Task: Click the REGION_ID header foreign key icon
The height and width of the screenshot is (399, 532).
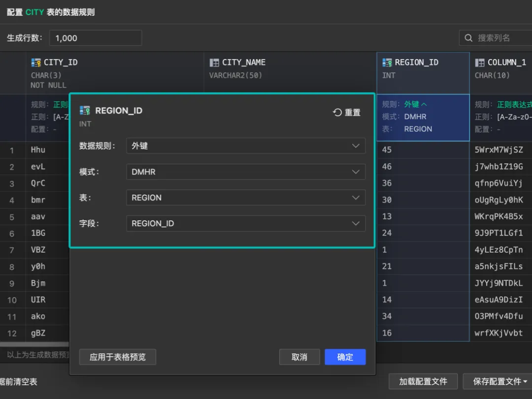Action: click(x=387, y=62)
